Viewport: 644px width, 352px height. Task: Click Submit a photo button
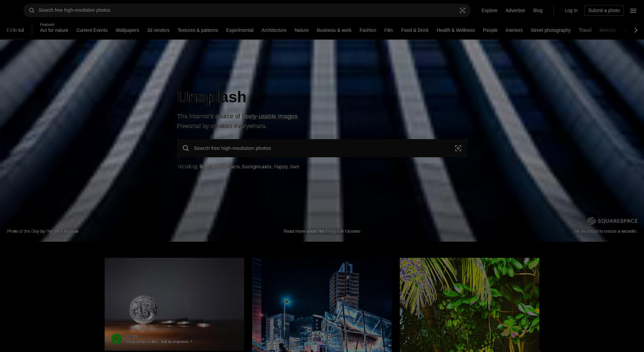tap(604, 10)
